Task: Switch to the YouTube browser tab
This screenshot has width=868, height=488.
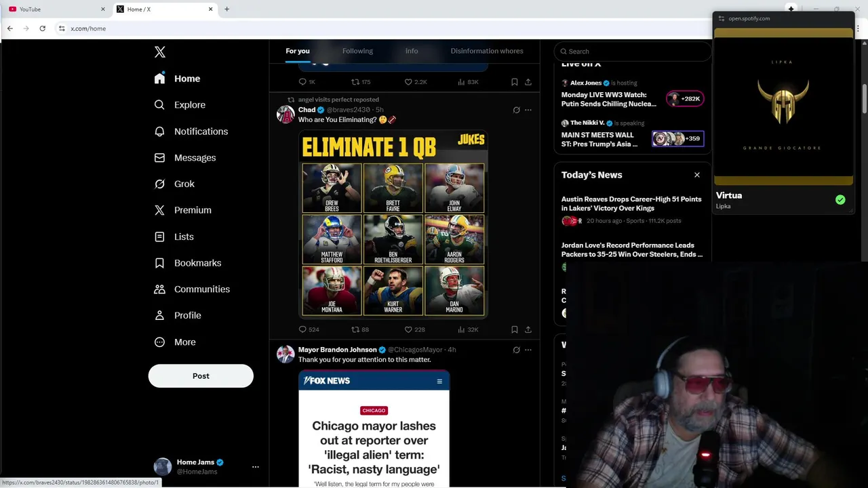Action: 58,9
